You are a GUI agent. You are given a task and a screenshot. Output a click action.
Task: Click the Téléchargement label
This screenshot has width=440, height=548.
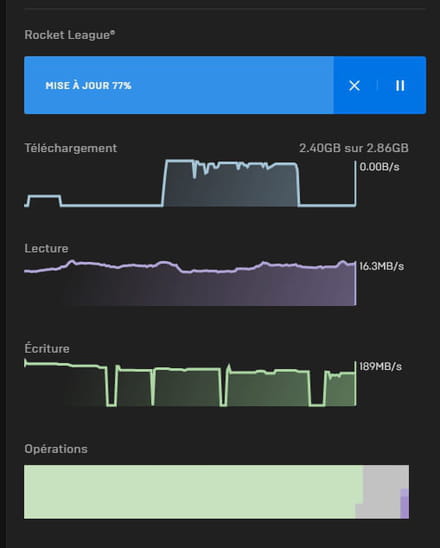[71, 148]
